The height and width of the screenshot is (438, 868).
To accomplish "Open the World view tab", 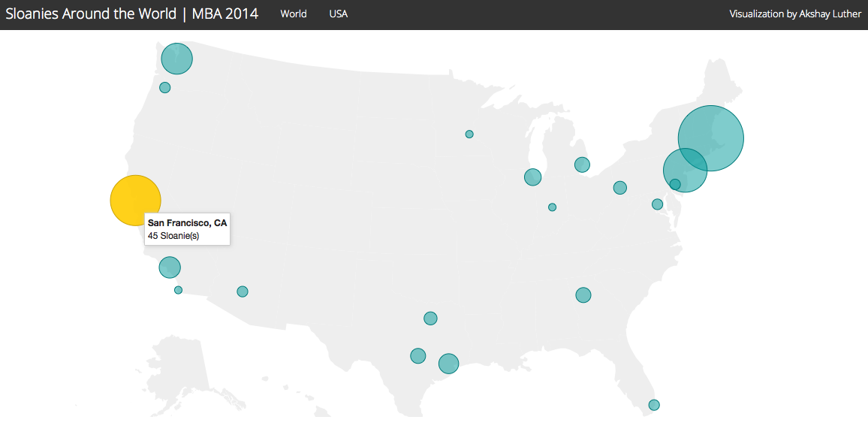I will click(x=294, y=14).
